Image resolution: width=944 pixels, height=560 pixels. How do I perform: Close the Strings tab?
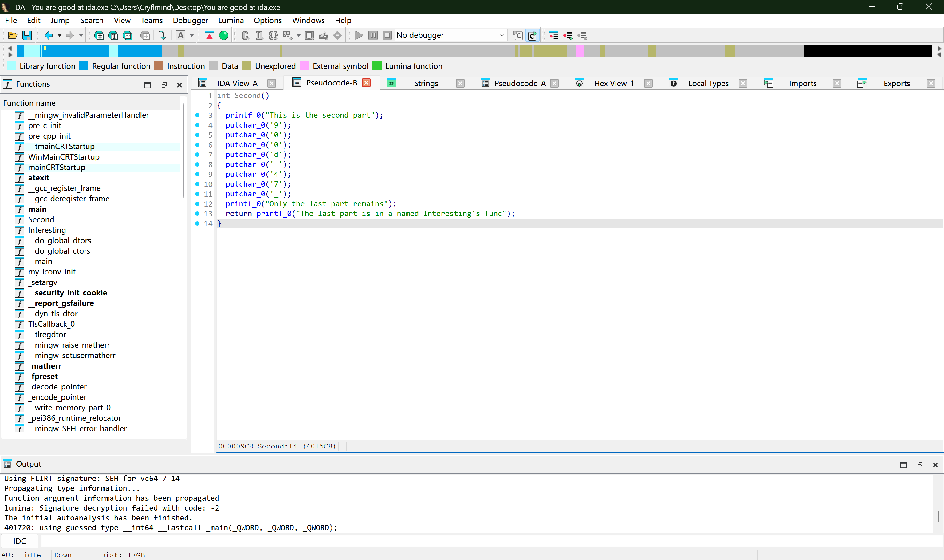(460, 83)
